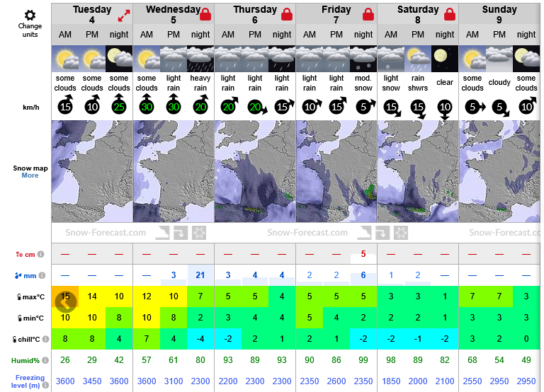
Task: Click the clear label Saturday night
Action: [445, 83]
